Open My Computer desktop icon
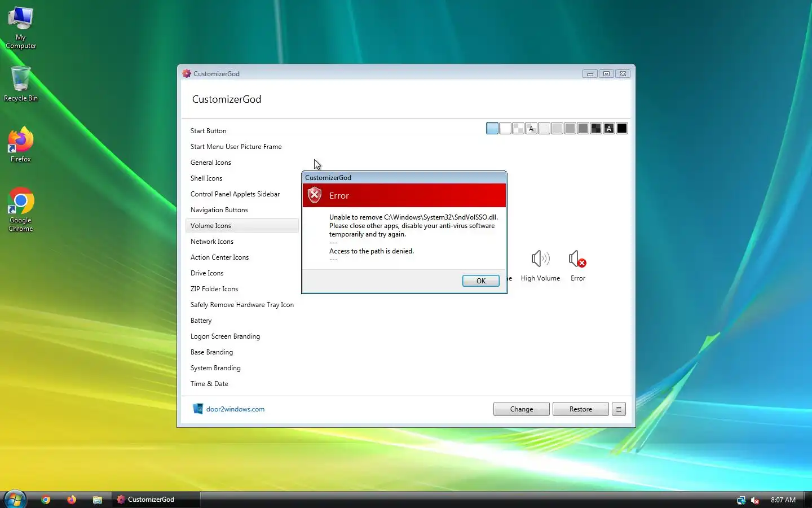The width and height of the screenshot is (812, 508). coord(21,28)
